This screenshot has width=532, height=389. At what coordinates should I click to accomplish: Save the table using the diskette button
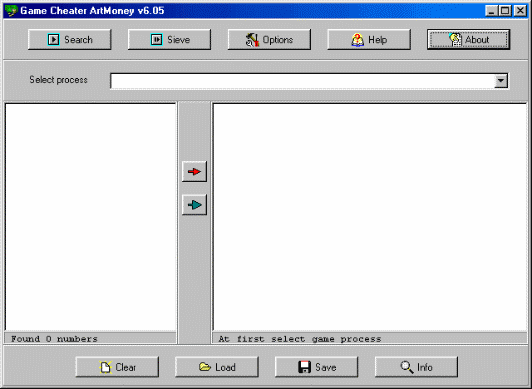coord(317,367)
